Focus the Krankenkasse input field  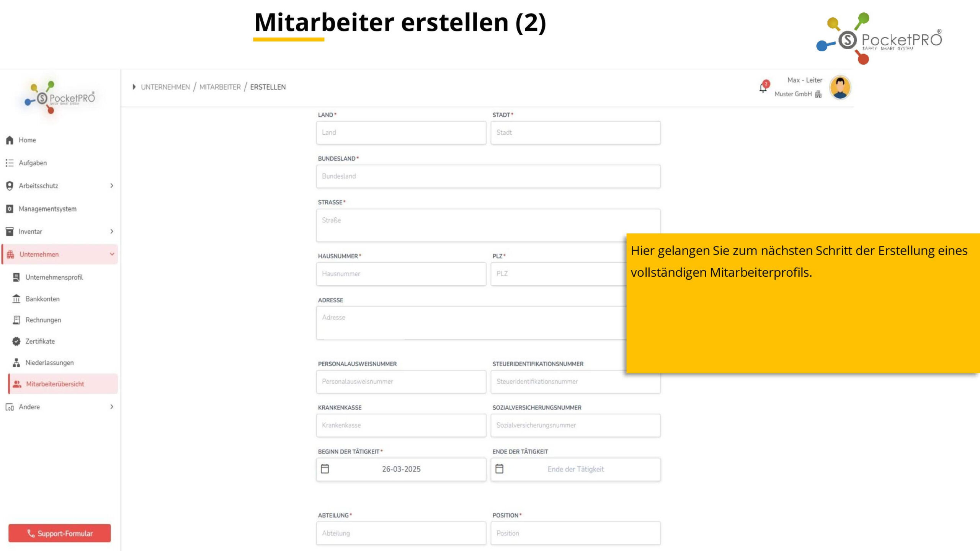[x=401, y=425]
